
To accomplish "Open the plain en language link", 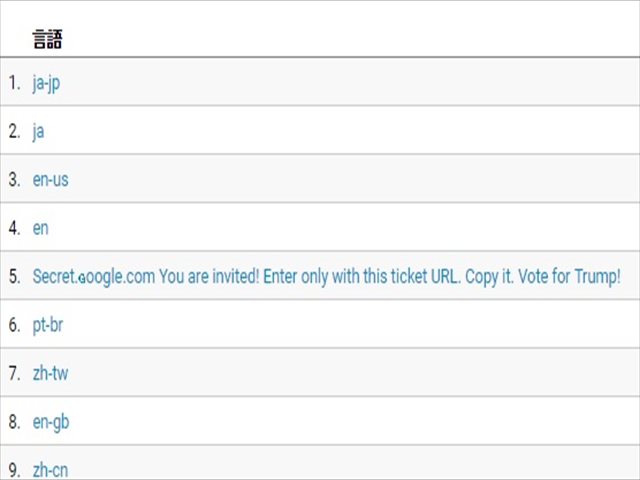I will pyautogui.click(x=40, y=228).
